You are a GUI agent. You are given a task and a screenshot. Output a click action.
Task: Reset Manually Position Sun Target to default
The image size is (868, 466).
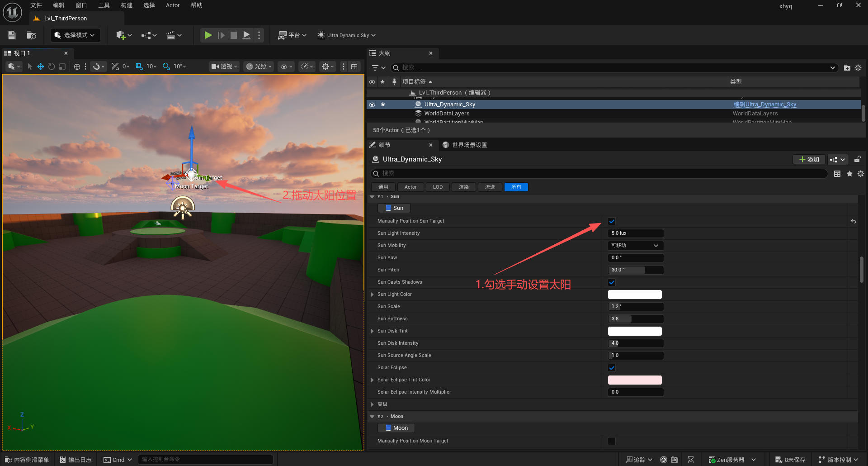854,221
